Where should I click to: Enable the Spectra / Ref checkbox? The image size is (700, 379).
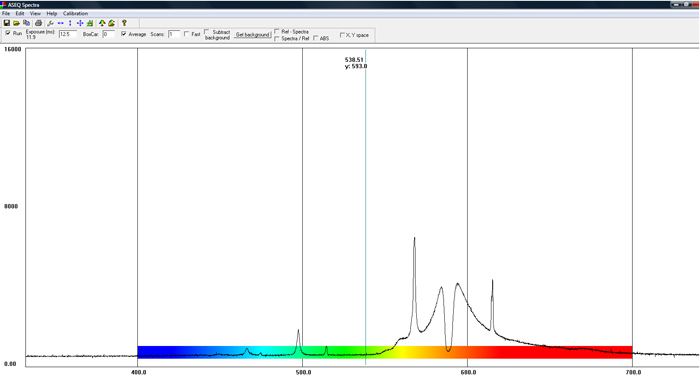pos(277,38)
